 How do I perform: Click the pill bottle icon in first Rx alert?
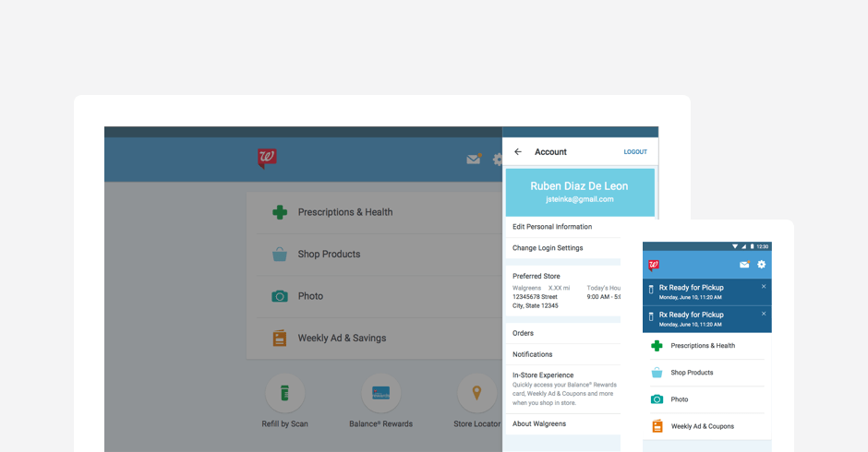coord(651,290)
